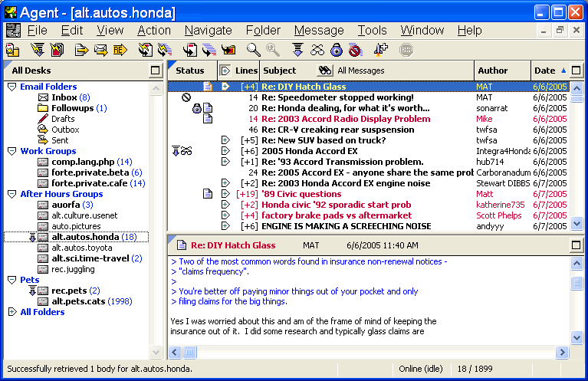Click Skip to Next Unread Thread icon
The width and height of the screenshot is (588, 381).
[x=209, y=50]
